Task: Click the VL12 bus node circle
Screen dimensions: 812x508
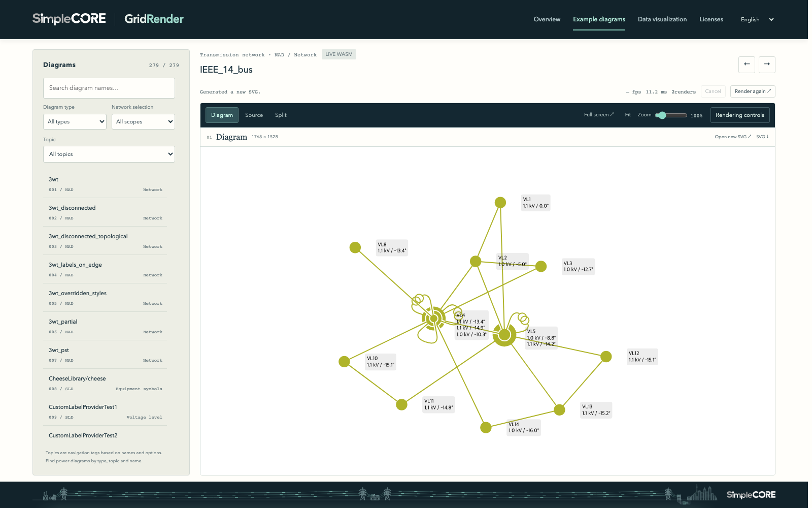Action: point(606,357)
